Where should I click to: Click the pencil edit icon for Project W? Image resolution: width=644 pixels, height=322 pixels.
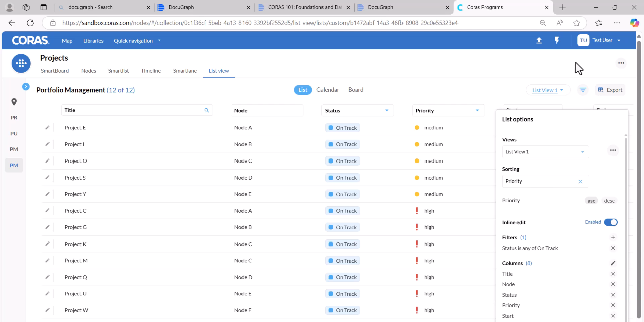47,310
